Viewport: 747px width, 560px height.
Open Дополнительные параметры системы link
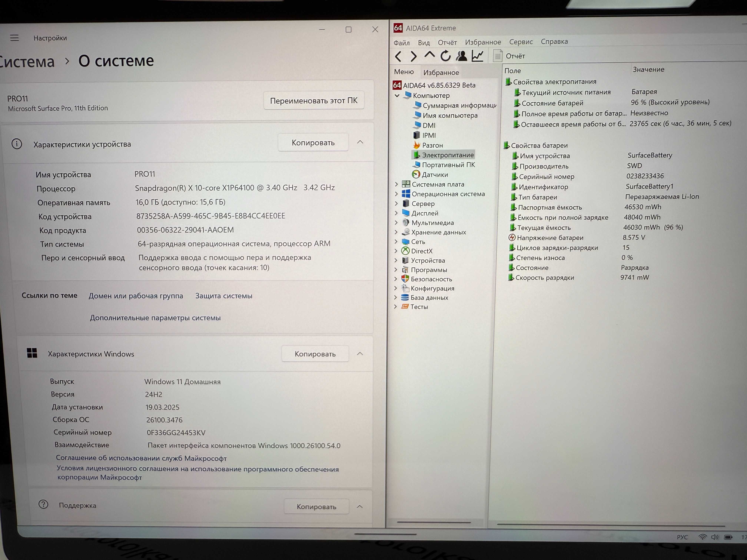(x=155, y=318)
